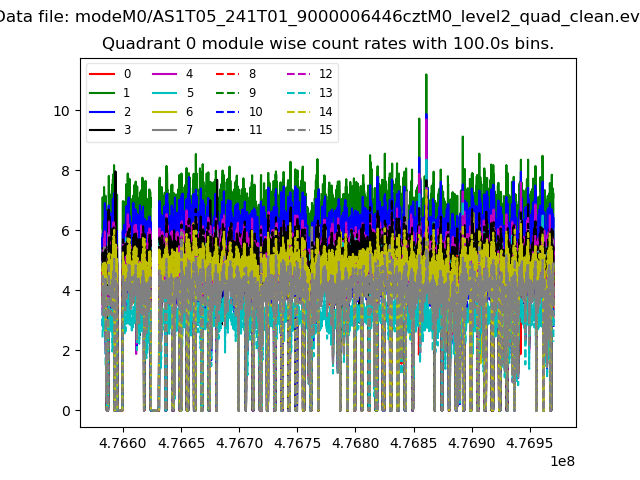Click x-axis tick label 4.7675
Screen dimensions: 640x480
298,443
